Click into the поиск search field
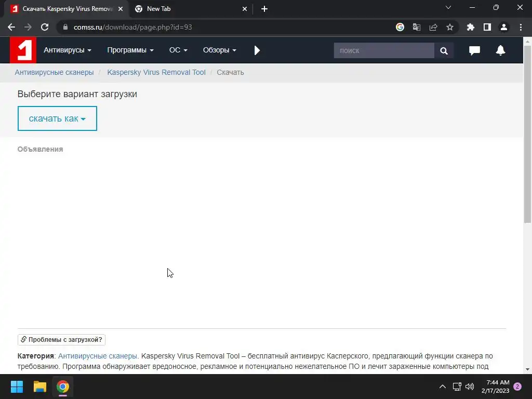Image resolution: width=532 pixels, height=399 pixels. click(384, 50)
